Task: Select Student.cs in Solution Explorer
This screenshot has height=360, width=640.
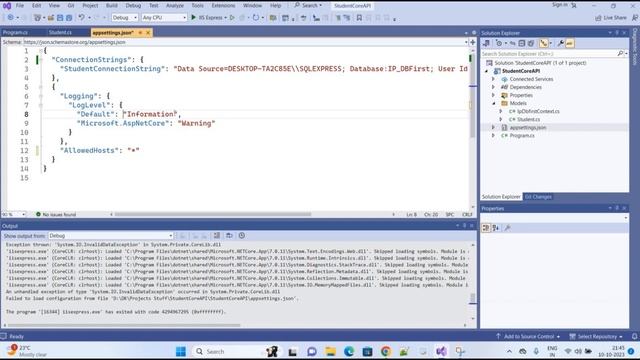Action: tap(529, 120)
